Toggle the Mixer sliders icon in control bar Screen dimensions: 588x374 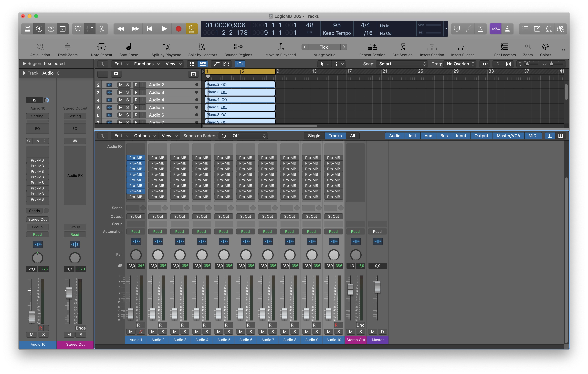(90, 29)
